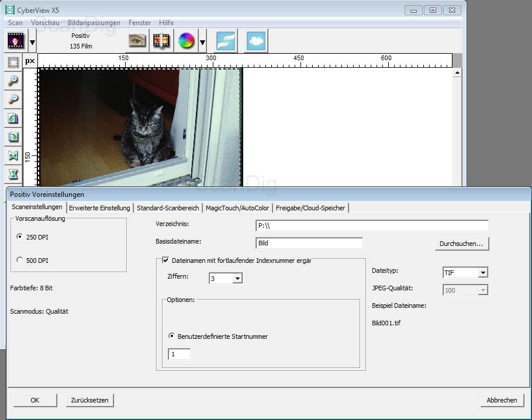This screenshot has height=420, width=532.
Task: Confirm settings with OK button
Action: [35, 400]
